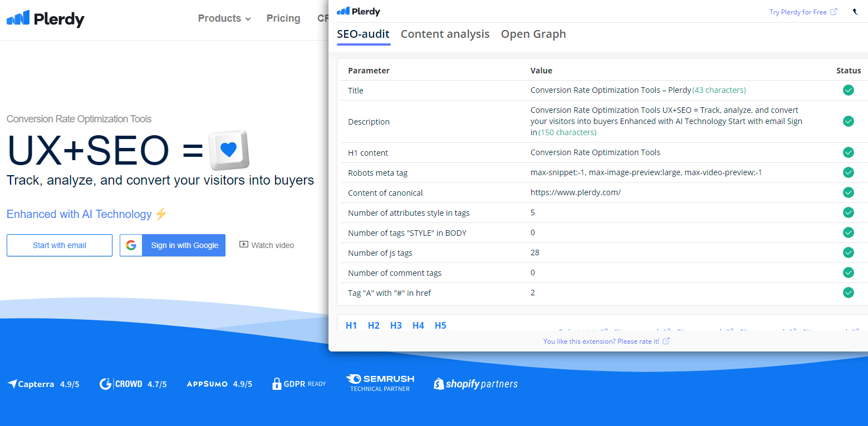Click the Sign in with Google button
Image resolution: width=868 pixels, height=426 pixels.
pyautogui.click(x=173, y=245)
